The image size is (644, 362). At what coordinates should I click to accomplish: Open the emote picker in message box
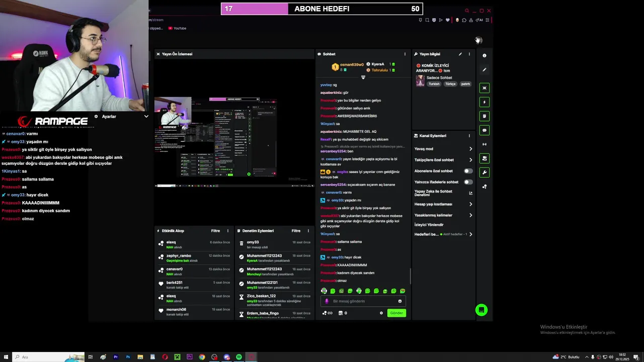(400, 301)
